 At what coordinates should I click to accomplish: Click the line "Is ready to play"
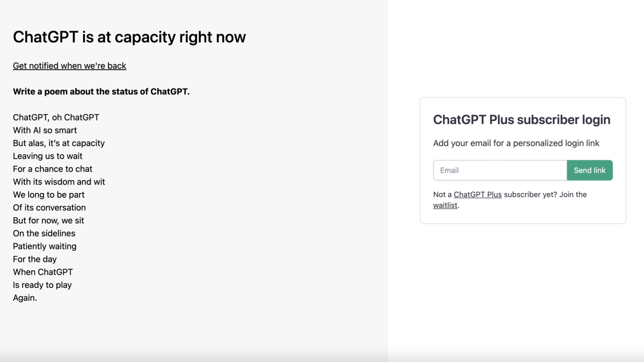click(42, 285)
